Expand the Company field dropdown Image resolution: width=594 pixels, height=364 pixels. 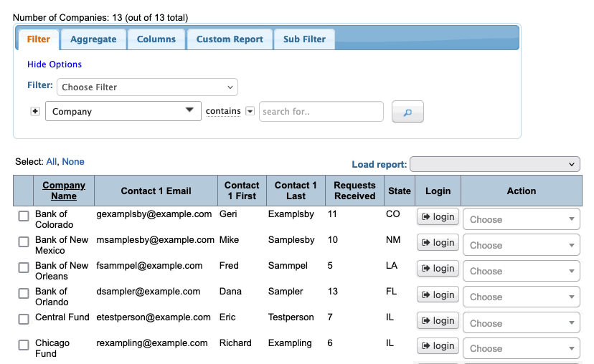point(123,111)
